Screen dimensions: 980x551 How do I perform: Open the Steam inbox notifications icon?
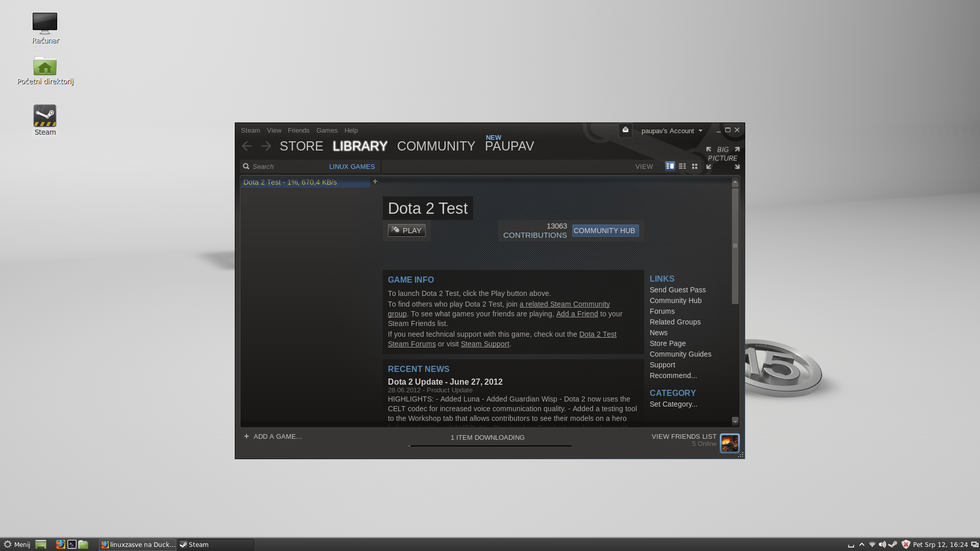[625, 130]
